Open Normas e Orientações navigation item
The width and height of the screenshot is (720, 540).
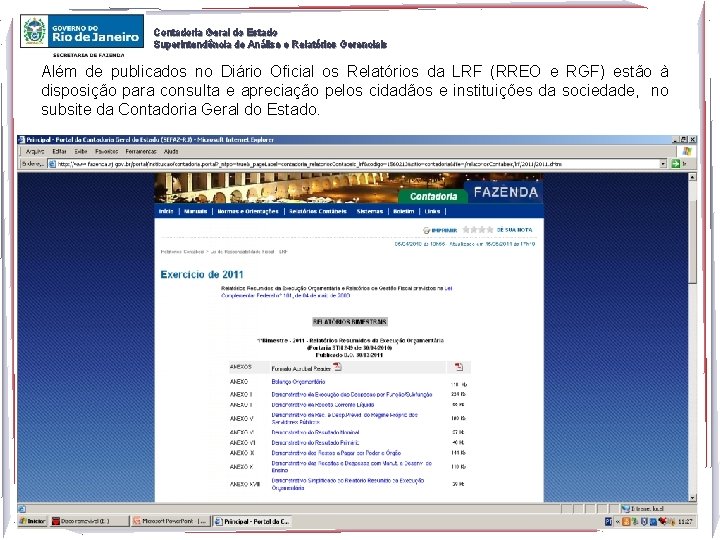point(248,212)
